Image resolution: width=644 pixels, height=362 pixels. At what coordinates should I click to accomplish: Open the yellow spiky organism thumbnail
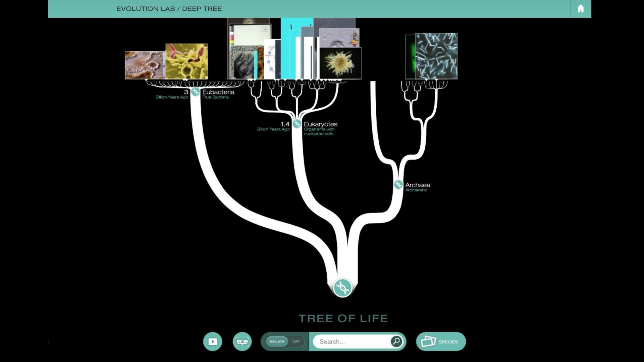(x=340, y=63)
